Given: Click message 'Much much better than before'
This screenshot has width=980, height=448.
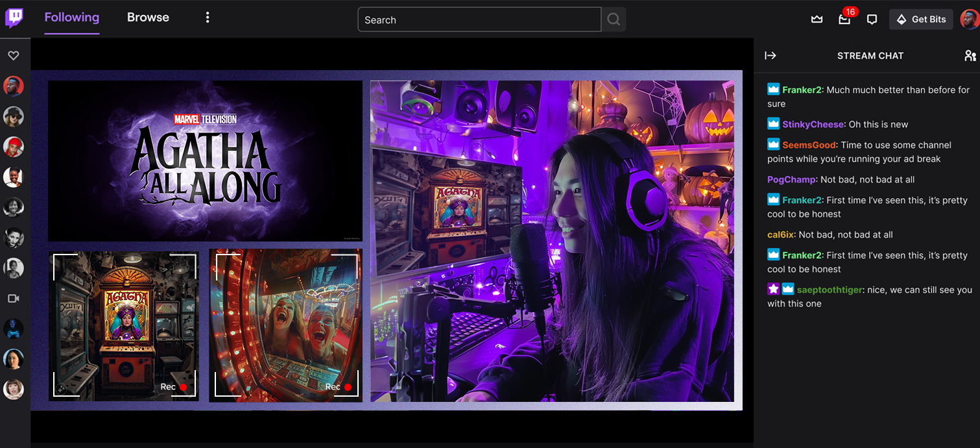Looking at the screenshot, I should (868, 97).
